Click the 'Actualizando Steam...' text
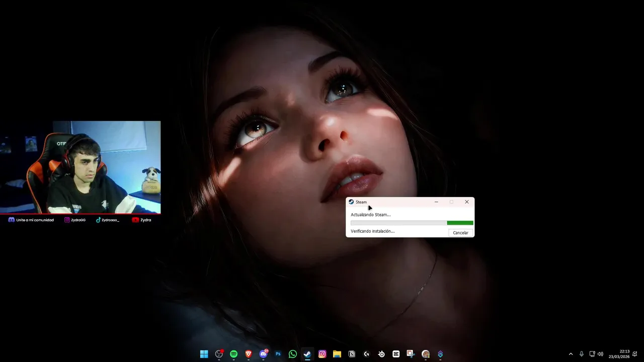This screenshot has height=362, width=644. 370,215
